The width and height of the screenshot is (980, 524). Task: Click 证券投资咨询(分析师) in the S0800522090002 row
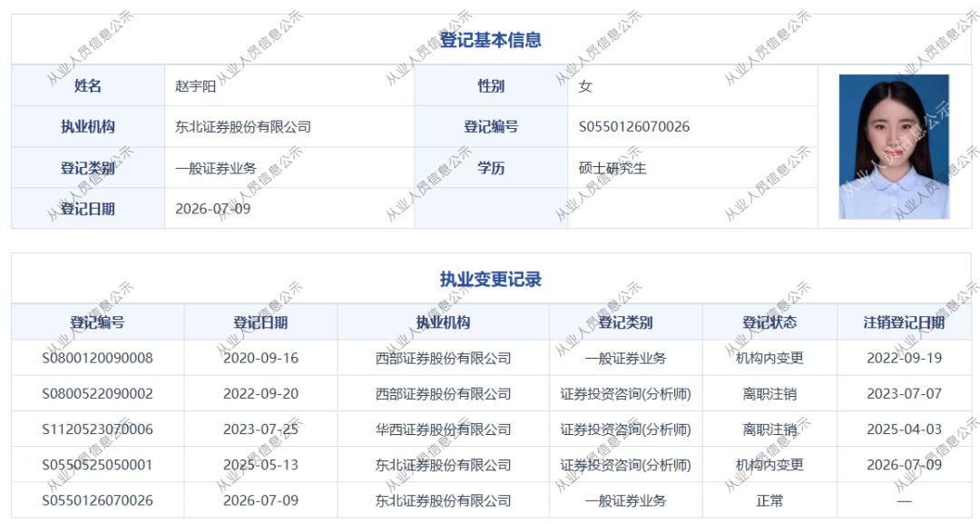pos(625,394)
